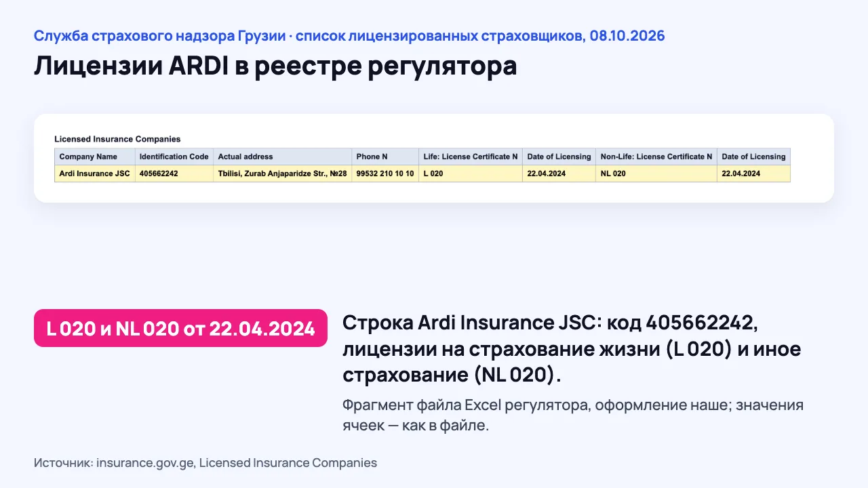Select the '405662242' identification code cell
The width and height of the screenshot is (868, 488).
[x=174, y=174]
